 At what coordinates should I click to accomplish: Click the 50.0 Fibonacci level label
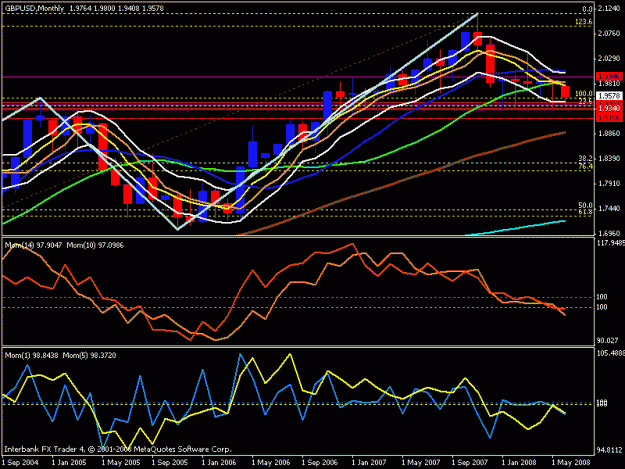coord(585,206)
